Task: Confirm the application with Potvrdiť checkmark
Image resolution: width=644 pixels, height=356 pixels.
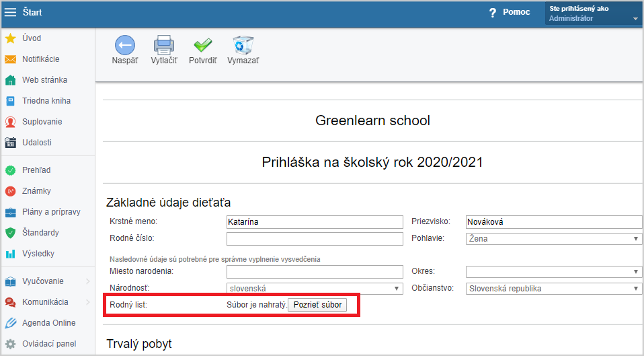Action: pos(203,45)
